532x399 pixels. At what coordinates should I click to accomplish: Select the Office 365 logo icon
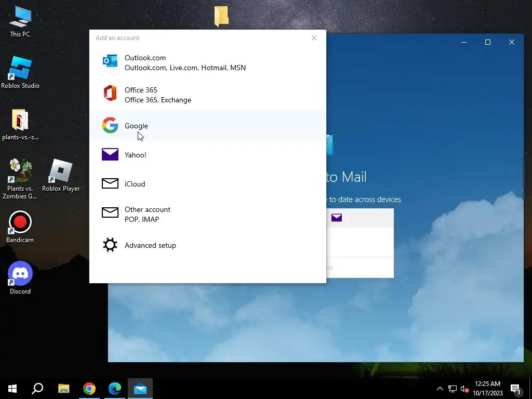tap(110, 94)
